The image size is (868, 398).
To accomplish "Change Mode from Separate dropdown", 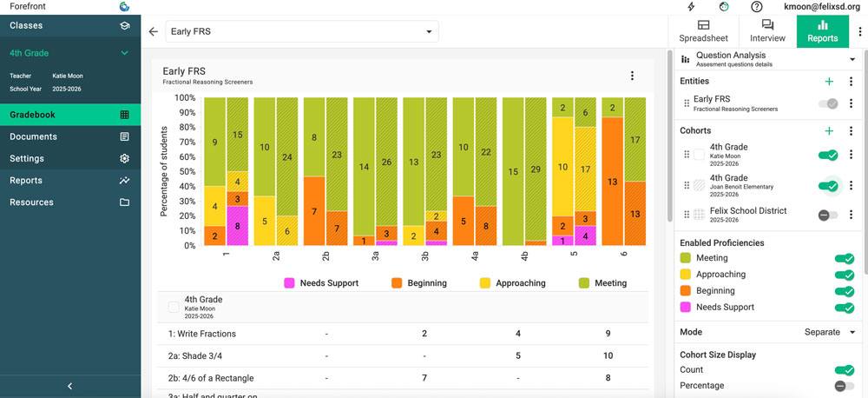I will coord(830,332).
